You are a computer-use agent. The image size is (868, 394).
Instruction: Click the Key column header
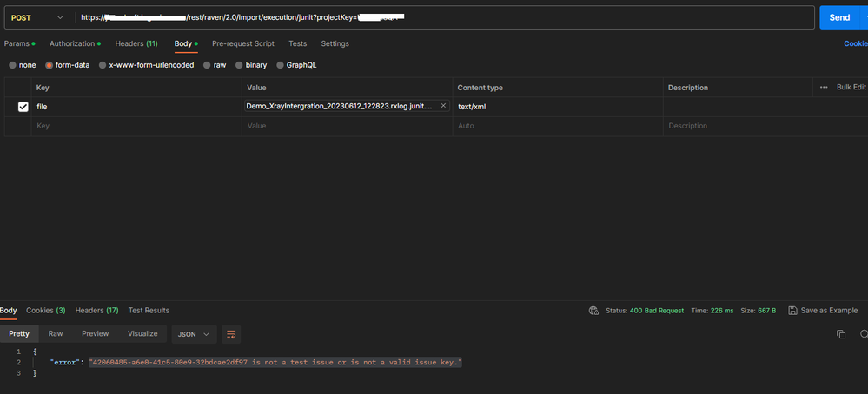pos(43,88)
